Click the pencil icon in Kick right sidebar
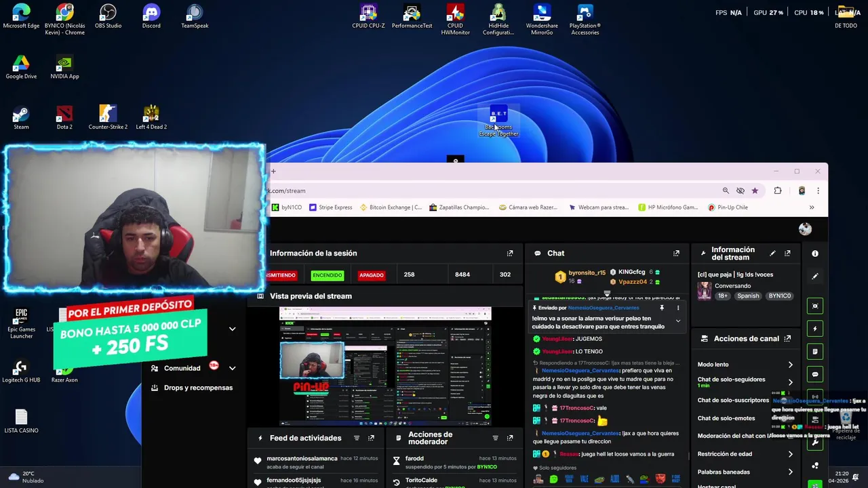 click(x=815, y=277)
